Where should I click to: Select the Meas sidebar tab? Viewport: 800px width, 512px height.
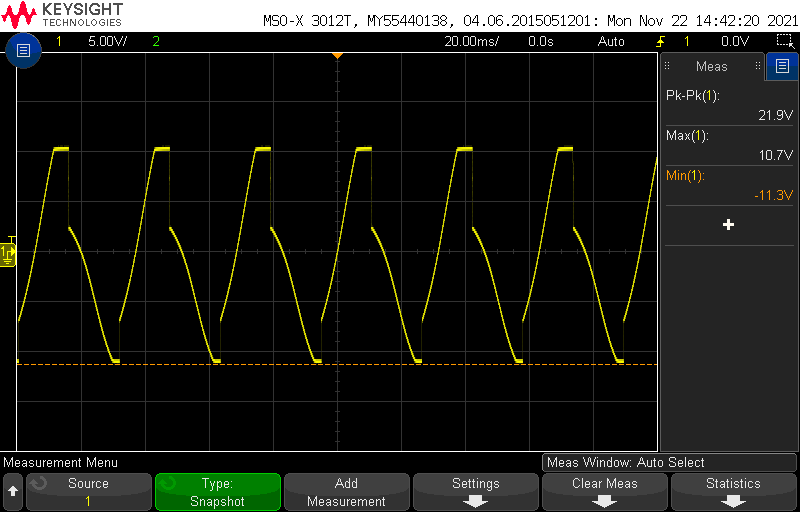(711, 66)
